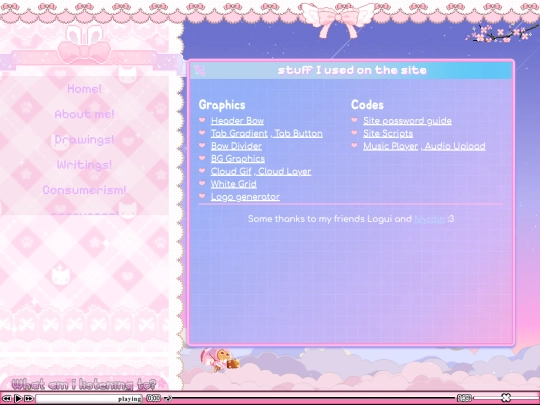Open the Header Bow link

click(237, 121)
